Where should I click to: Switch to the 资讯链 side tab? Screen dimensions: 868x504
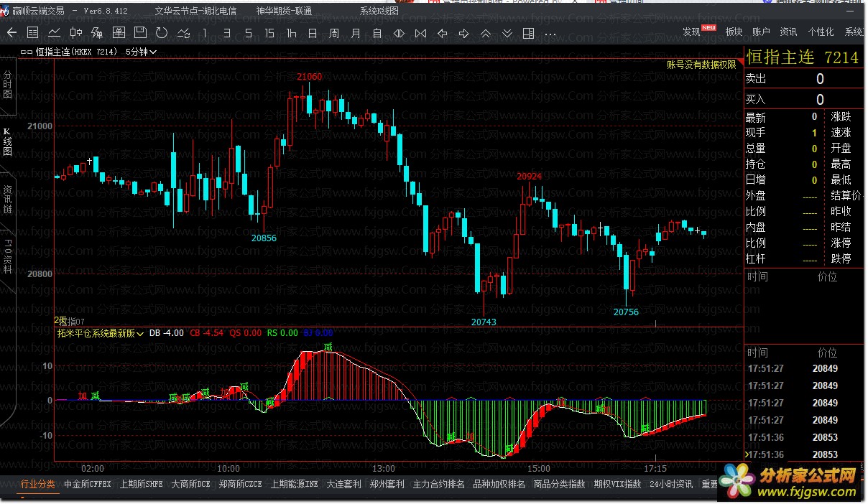pyautogui.click(x=7, y=199)
